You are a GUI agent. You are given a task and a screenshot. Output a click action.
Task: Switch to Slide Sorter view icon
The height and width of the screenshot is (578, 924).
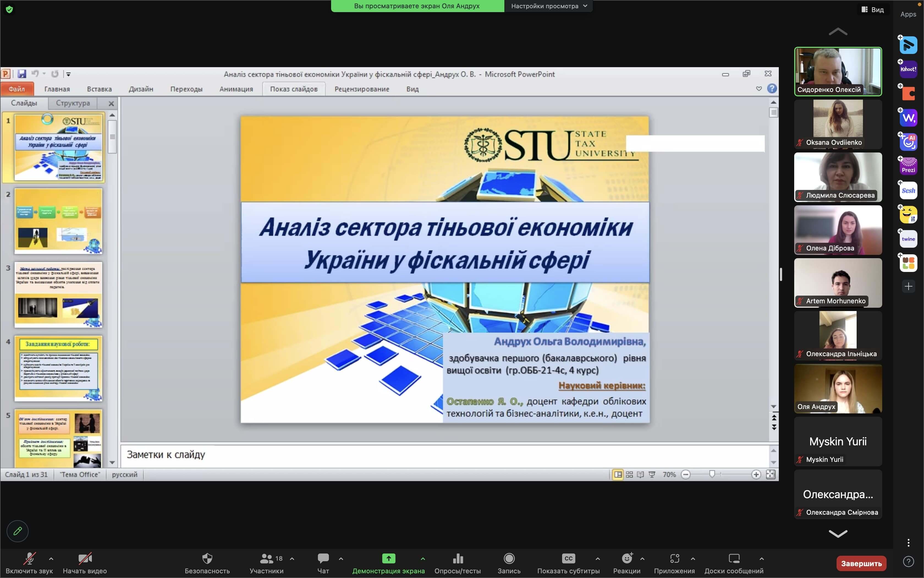click(x=629, y=475)
